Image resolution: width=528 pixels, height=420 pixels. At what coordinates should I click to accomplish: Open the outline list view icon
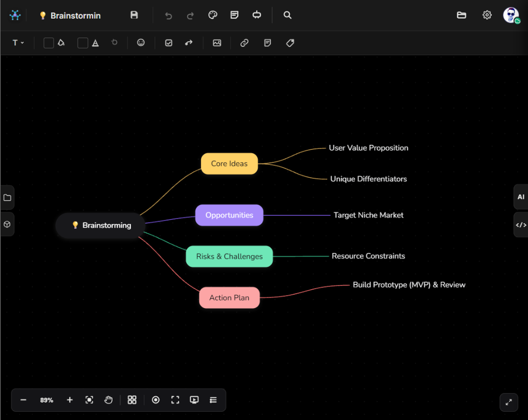[x=213, y=400]
